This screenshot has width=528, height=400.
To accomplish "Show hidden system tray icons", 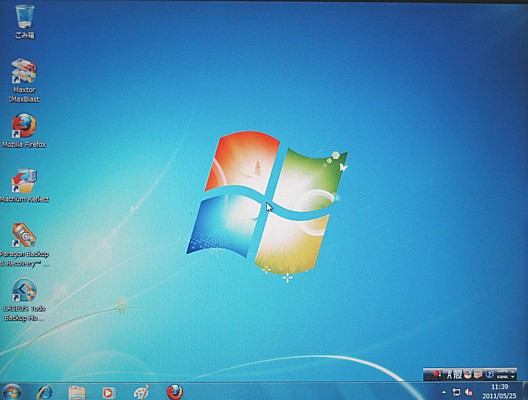I will (x=444, y=392).
